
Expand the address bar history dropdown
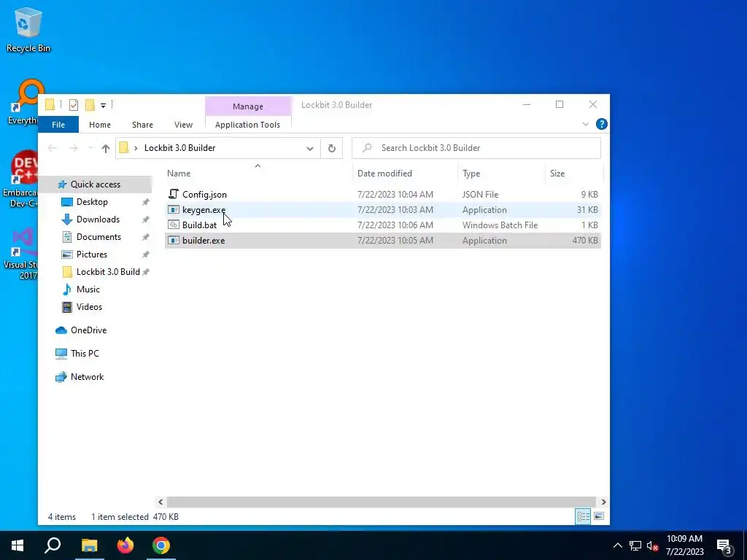(x=309, y=148)
